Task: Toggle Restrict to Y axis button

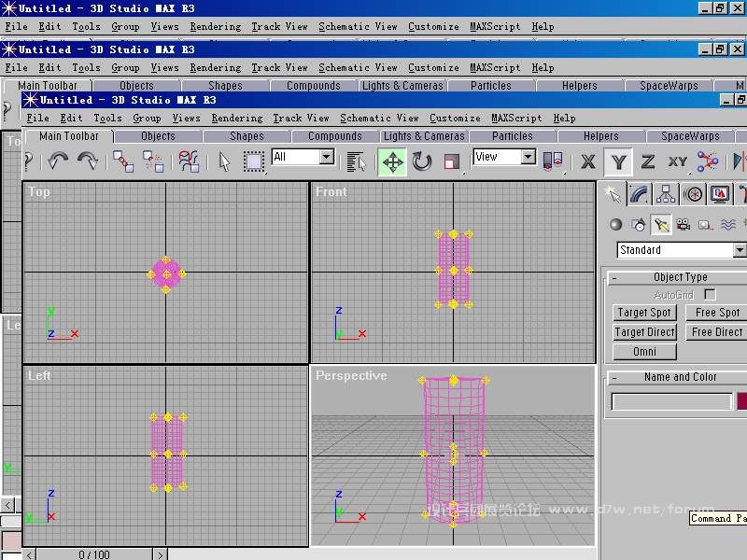Action: pos(618,161)
